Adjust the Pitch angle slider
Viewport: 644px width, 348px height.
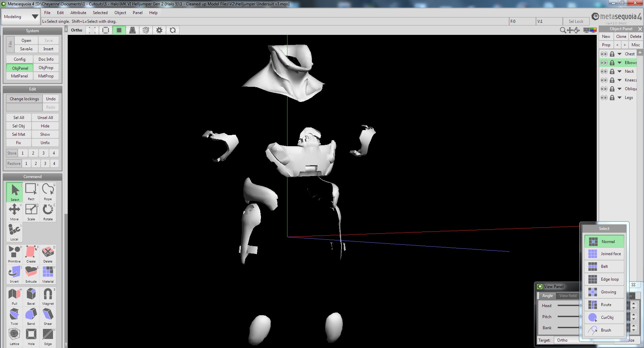pyautogui.click(x=568, y=316)
